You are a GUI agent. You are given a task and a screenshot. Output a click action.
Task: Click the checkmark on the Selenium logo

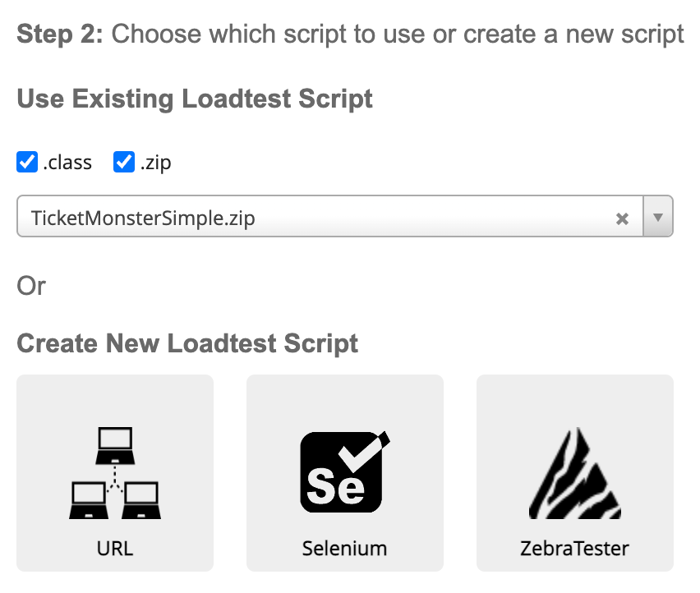[364, 452]
